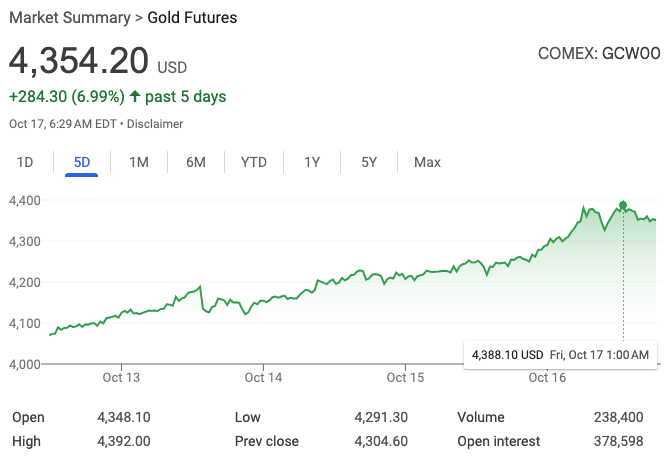This screenshot has width=666, height=457.
Task: Click the COMEX: GCW00 ticker label
Action: point(599,53)
